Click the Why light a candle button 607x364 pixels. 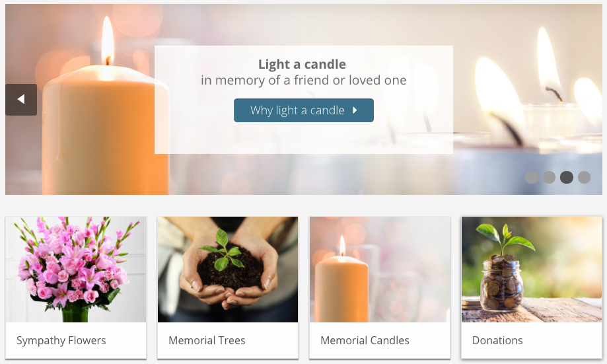point(304,110)
